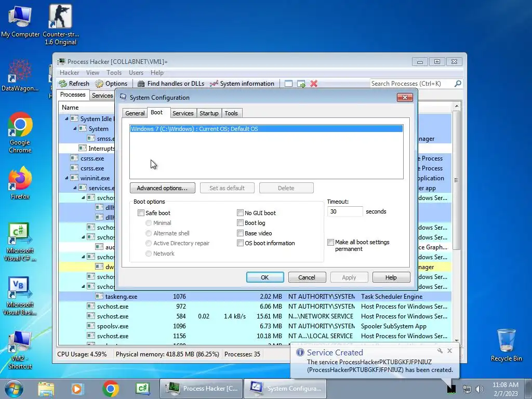Image resolution: width=532 pixels, height=399 pixels.
Task: Click the Search Processes box
Action: (x=411, y=84)
